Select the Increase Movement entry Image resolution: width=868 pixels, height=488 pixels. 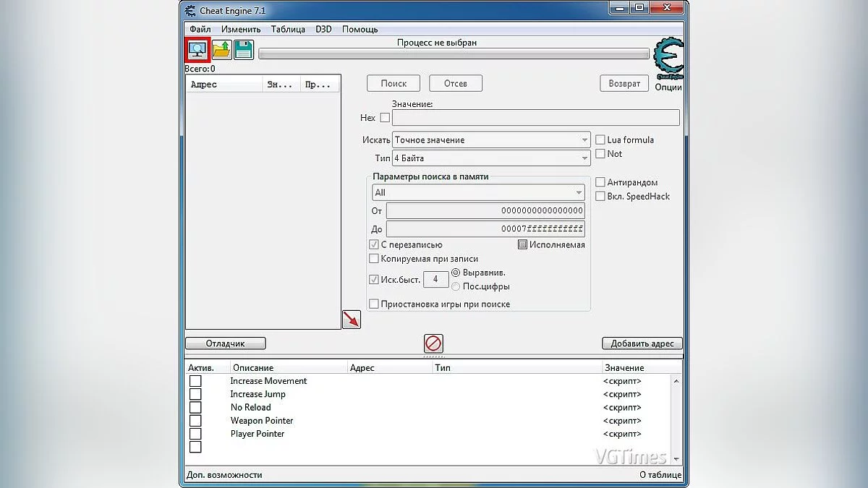pos(268,381)
